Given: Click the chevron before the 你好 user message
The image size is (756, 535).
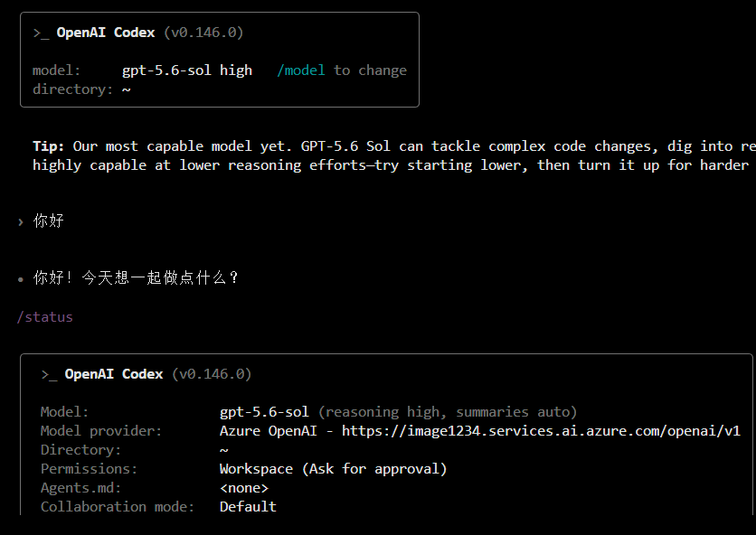Looking at the screenshot, I should tap(21, 222).
